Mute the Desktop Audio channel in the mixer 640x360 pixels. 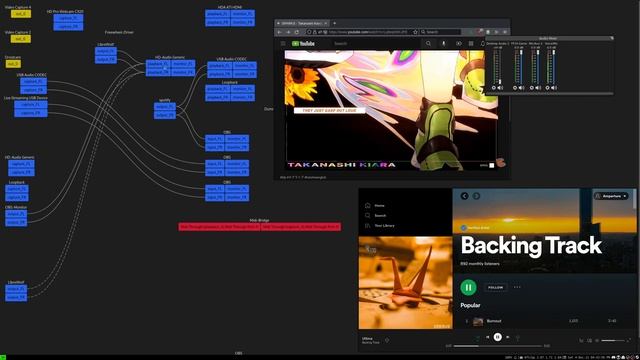click(500, 88)
